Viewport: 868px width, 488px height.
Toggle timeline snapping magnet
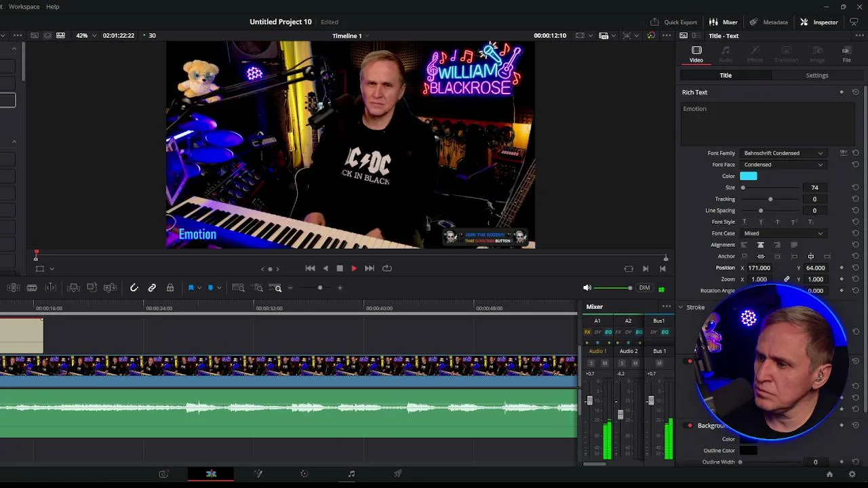(134, 288)
